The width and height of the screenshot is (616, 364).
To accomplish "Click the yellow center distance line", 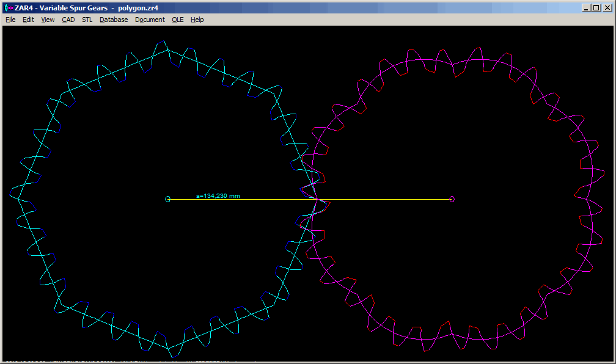I will pyautogui.click(x=379, y=199).
